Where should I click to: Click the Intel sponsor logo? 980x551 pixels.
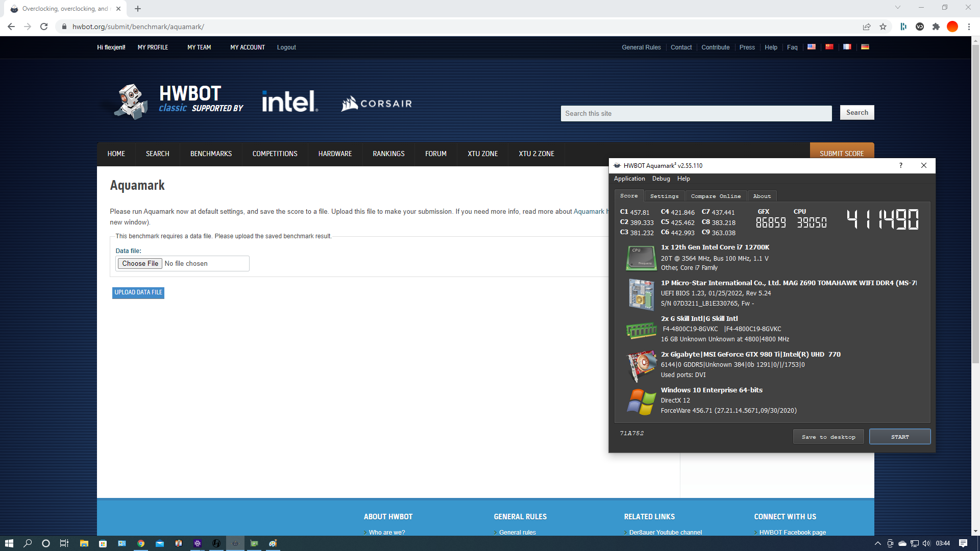coord(290,102)
